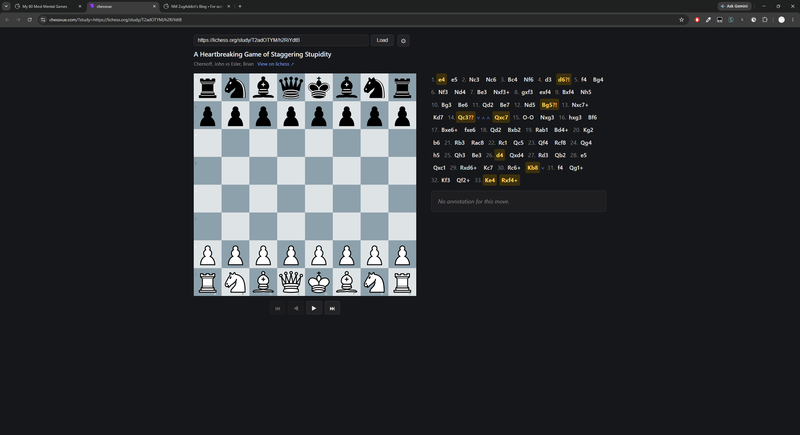Select the black pawn on d7
Screen dimensions: 800x435
pyautogui.click(x=291, y=115)
